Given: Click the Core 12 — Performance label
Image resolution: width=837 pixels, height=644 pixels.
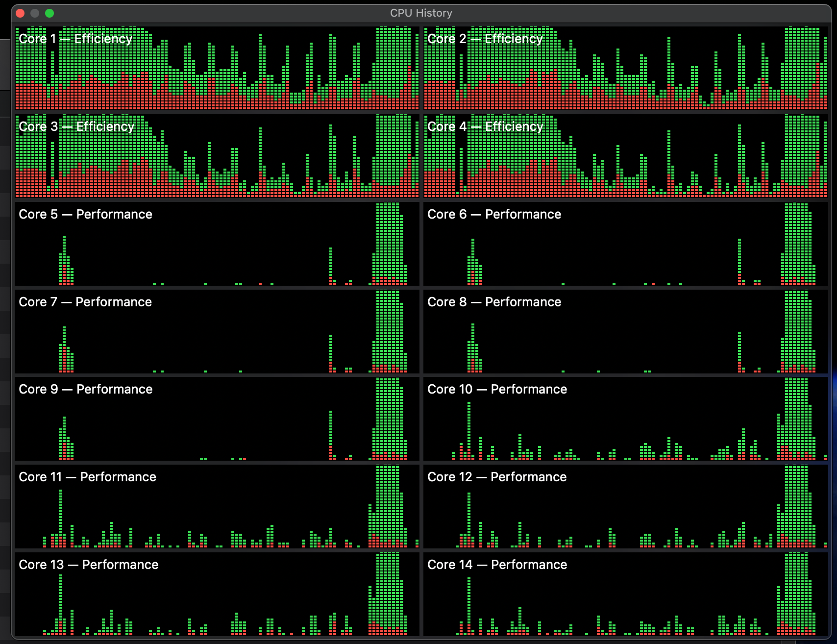Looking at the screenshot, I should 497,477.
